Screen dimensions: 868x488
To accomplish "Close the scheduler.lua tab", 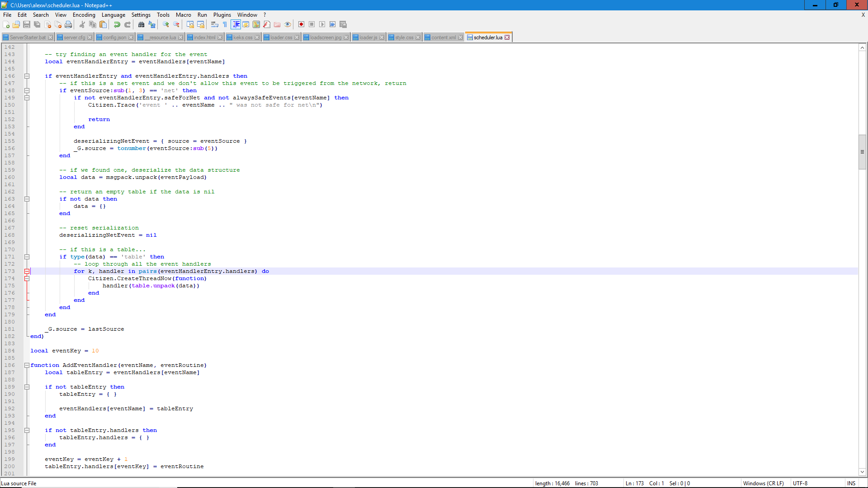I will coord(507,38).
